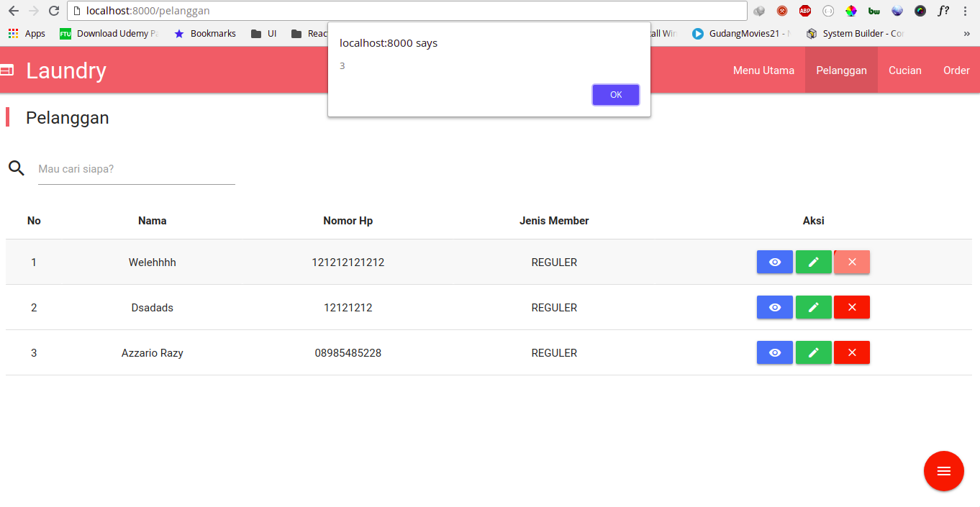Select phone number 121212121212
The image size is (980, 507).
click(x=348, y=262)
